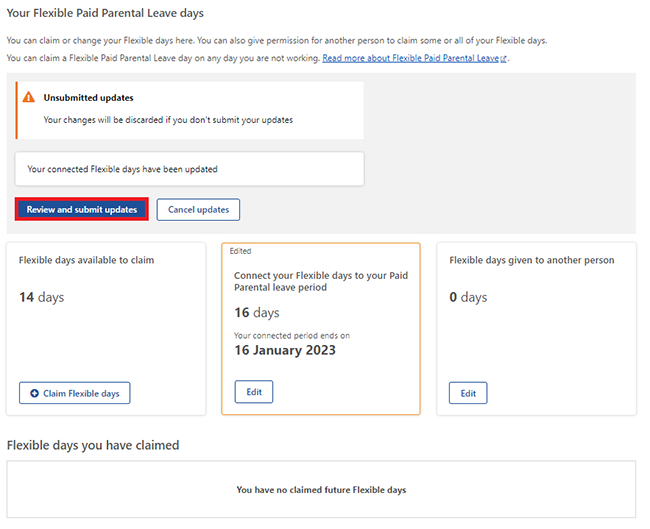Screen dimensions: 650x529
Task: Click the 16 January 2023 end date
Action: coord(285,350)
